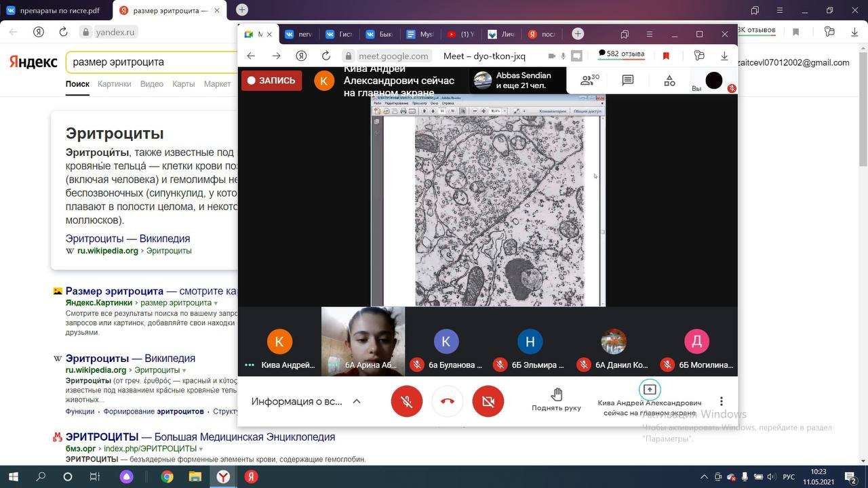The width and height of the screenshot is (868, 488).
Task: Expand dropdown arrow beside ru.wikipedia.org › Эритроциты result
Action: (184, 371)
